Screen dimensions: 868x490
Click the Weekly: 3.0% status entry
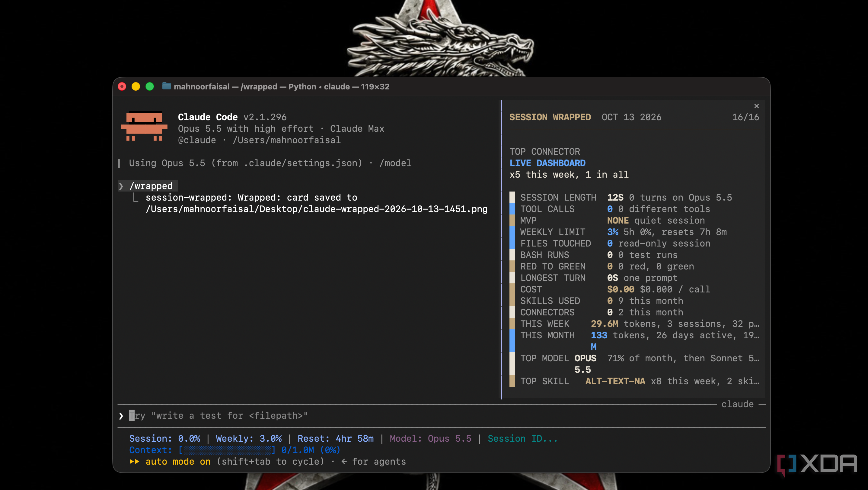(249, 438)
